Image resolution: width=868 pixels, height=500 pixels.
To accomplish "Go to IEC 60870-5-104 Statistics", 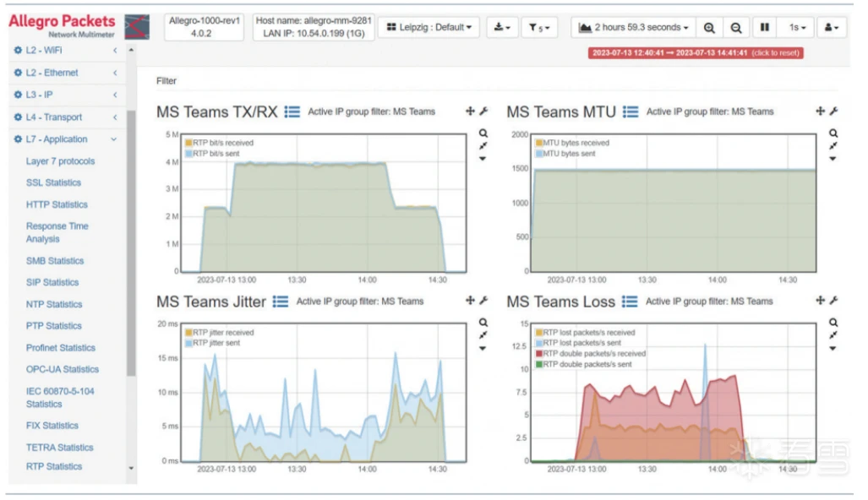I will 60,398.
